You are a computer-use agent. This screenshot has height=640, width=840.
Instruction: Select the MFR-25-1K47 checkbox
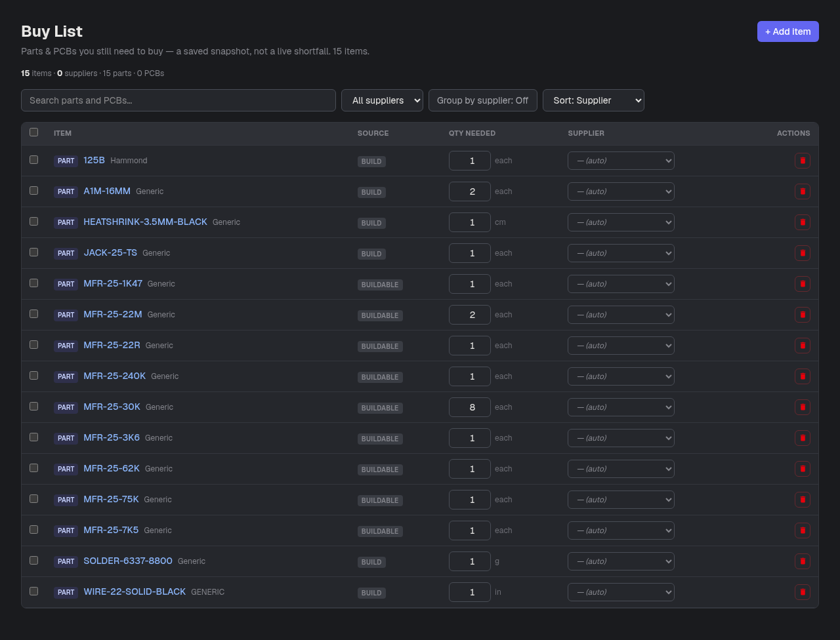coord(34,283)
